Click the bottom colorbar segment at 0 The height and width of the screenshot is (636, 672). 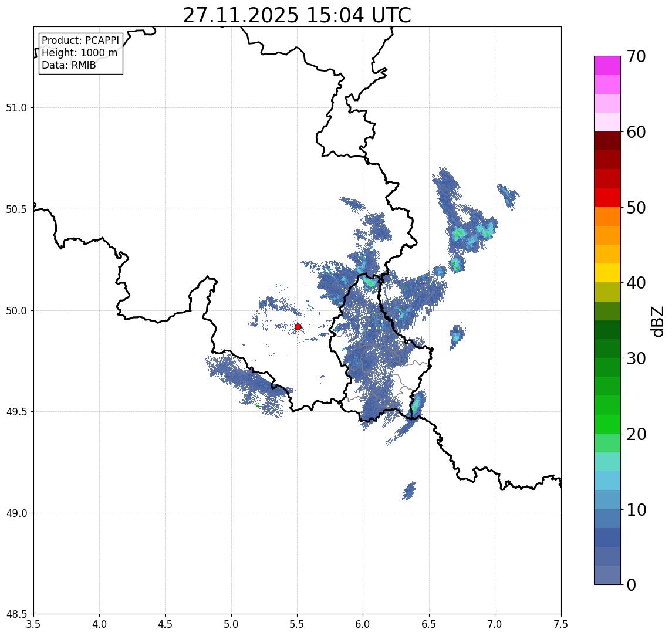pyautogui.click(x=607, y=575)
